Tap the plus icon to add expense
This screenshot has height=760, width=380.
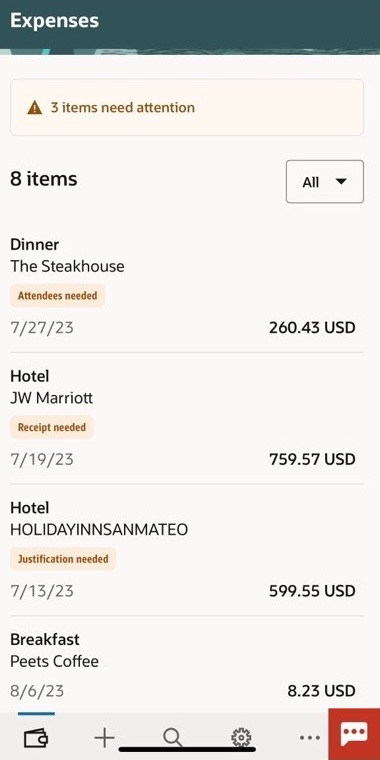(104, 738)
